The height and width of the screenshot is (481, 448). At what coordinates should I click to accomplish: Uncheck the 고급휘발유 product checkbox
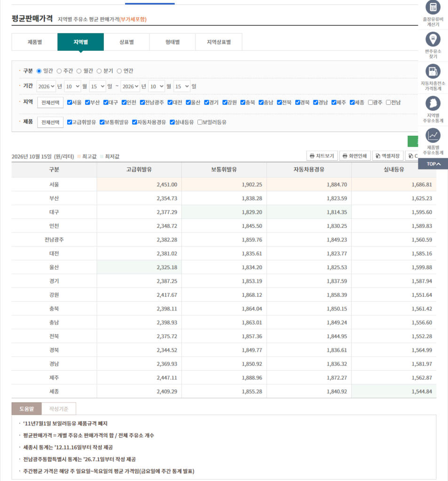(x=70, y=122)
